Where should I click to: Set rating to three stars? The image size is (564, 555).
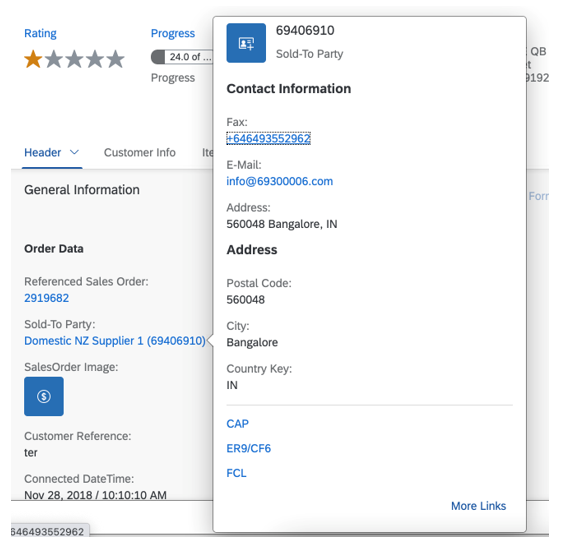click(x=74, y=59)
